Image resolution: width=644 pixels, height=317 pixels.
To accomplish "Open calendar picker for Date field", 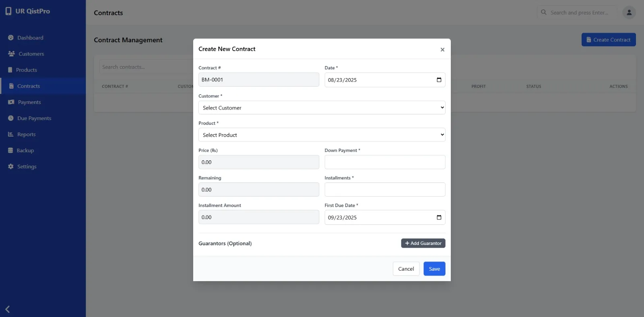I will [x=439, y=80].
